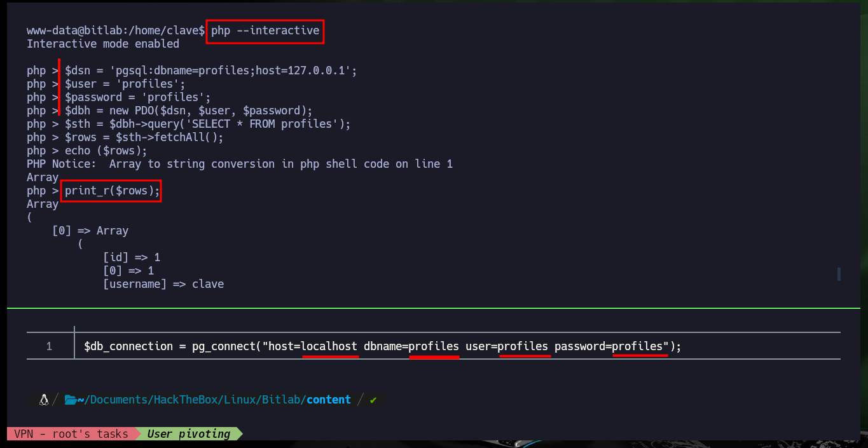Click the Tux penguin icon in prompt
The image size is (868, 448).
tap(44, 400)
